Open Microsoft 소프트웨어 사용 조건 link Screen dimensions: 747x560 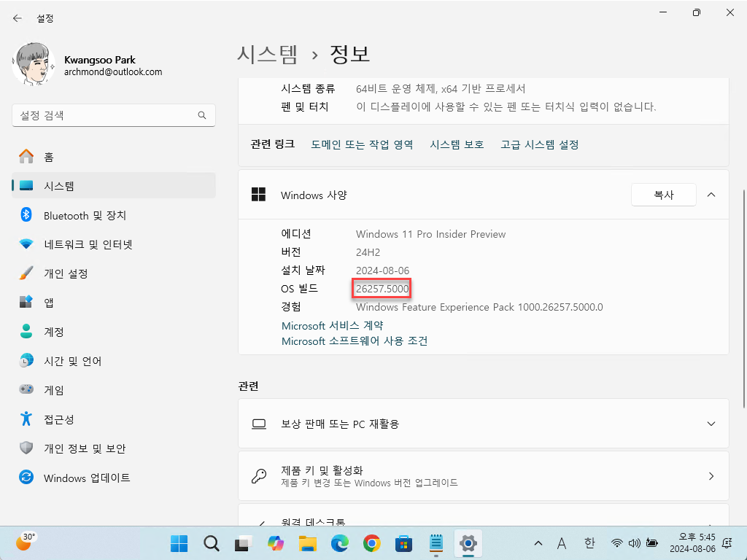[355, 341]
